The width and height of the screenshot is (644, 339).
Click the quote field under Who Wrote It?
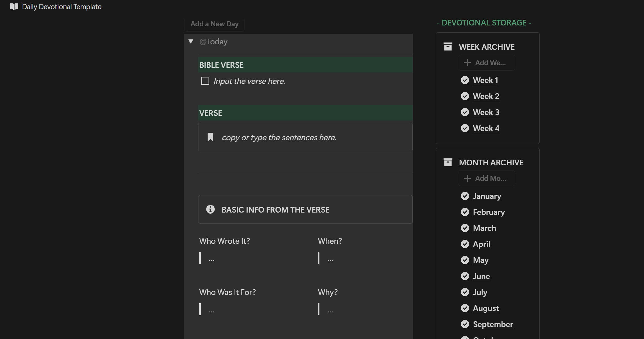point(212,259)
